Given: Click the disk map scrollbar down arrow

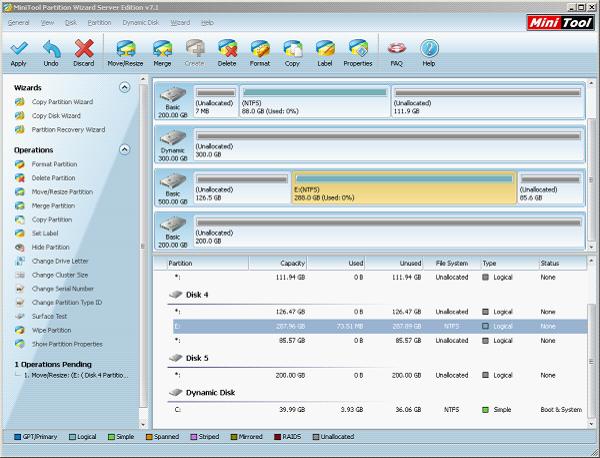Looking at the screenshot, I should click(x=591, y=247).
